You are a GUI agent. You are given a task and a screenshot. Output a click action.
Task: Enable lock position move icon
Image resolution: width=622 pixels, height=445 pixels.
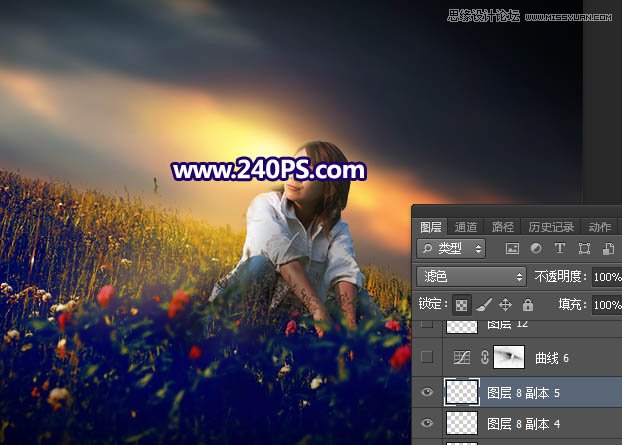click(x=506, y=304)
